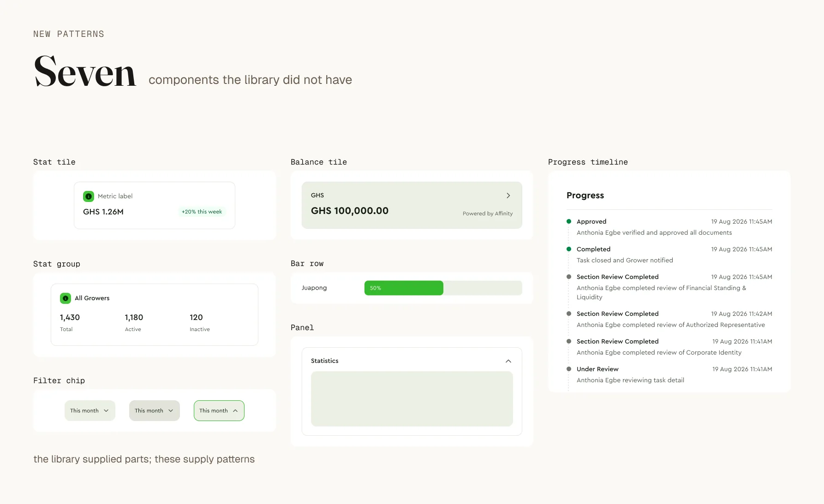Screen dimensions: 824x504
Task: Click the empty Statistics panel content area
Action: [x=412, y=399]
